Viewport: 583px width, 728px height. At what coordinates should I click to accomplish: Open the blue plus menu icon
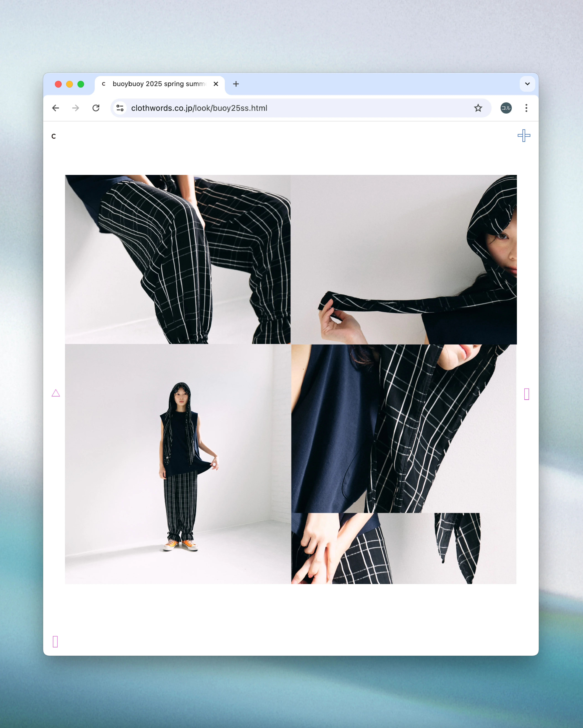(x=524, y=136)
